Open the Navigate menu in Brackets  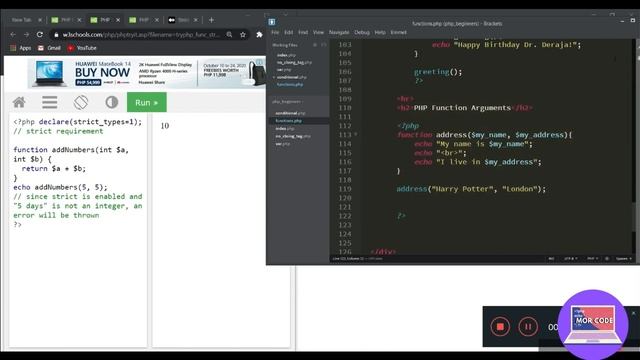tap(339, 32)
